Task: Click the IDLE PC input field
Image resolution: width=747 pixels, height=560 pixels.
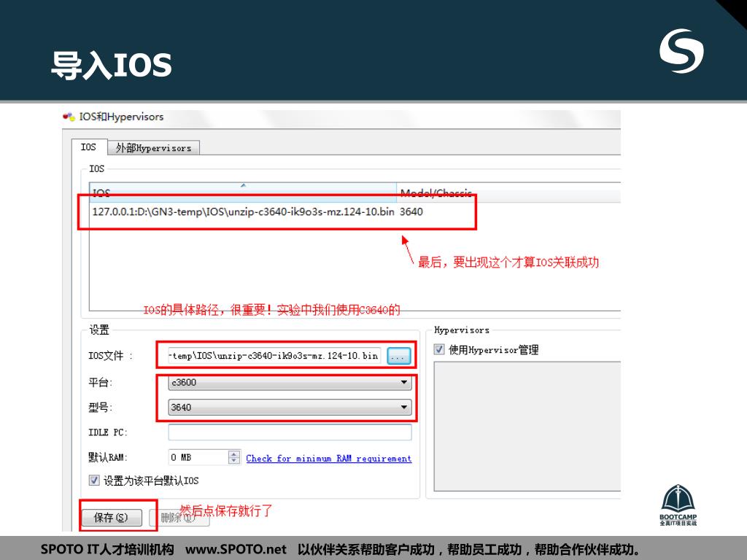Action: coord(290,432)
